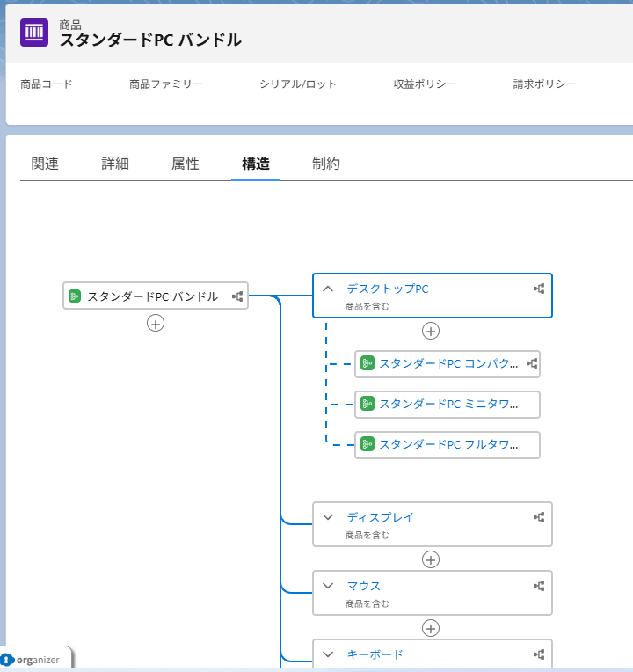The height and width of the screenshot is (672, 633).
Task: Click plus icon below スタンダードPC バンドル node
Action: [x=156, y=323]
